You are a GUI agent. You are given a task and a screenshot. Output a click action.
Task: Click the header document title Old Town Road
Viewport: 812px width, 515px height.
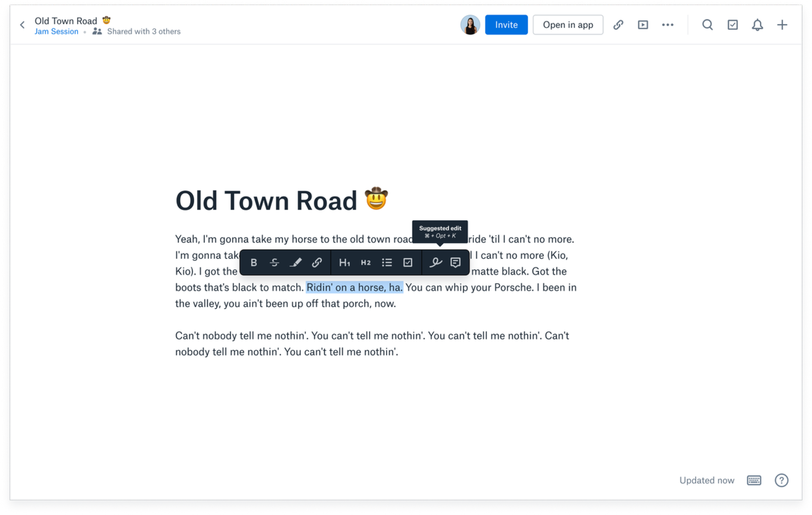66,21
